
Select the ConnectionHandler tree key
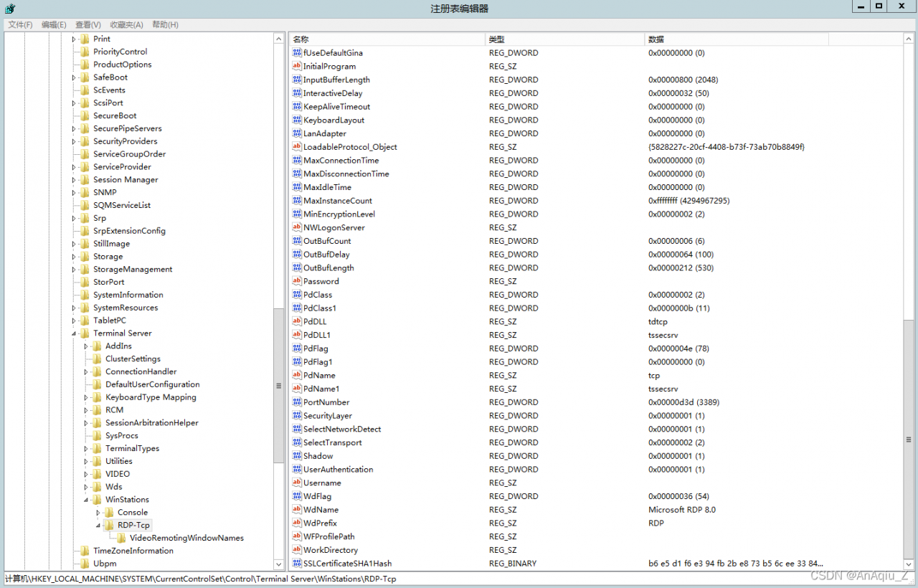(141, 371)
